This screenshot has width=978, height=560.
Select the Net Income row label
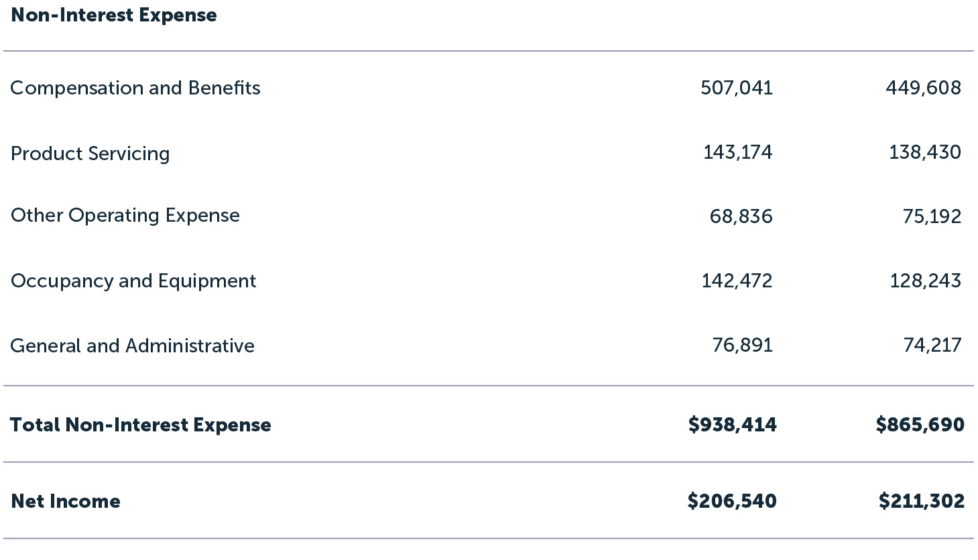(66, 501)
